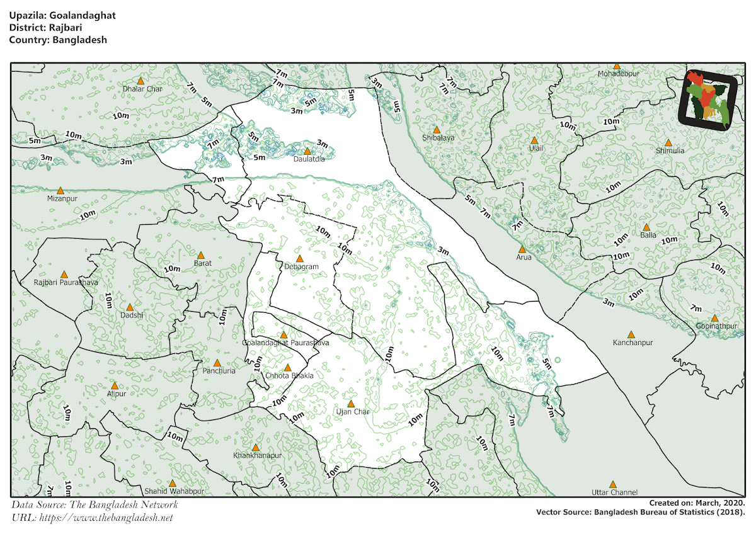Click the Goalandaghat Paurashava place label

tap(286, 343)
